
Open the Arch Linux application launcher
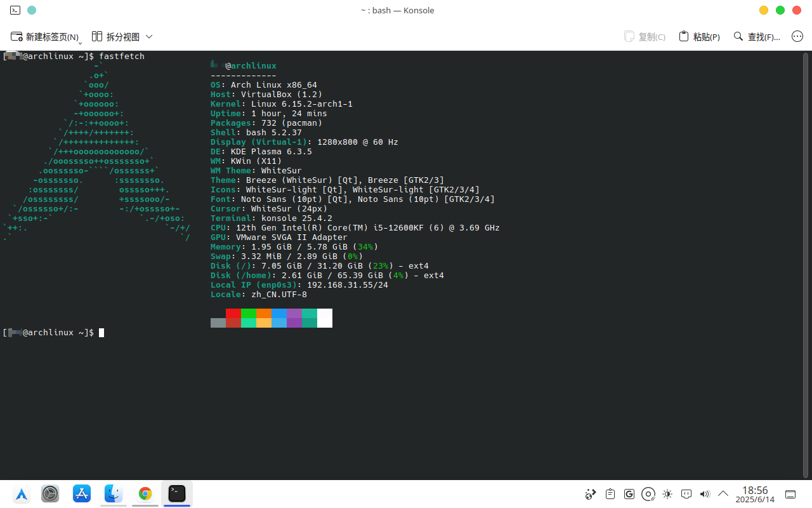point(22,494)
